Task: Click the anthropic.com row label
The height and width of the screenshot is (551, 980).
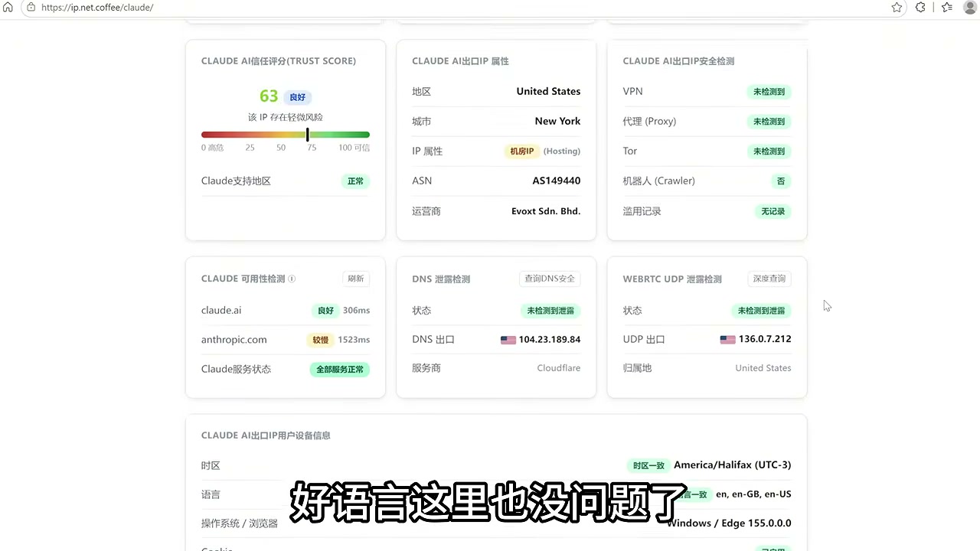Action: point(234,340)
